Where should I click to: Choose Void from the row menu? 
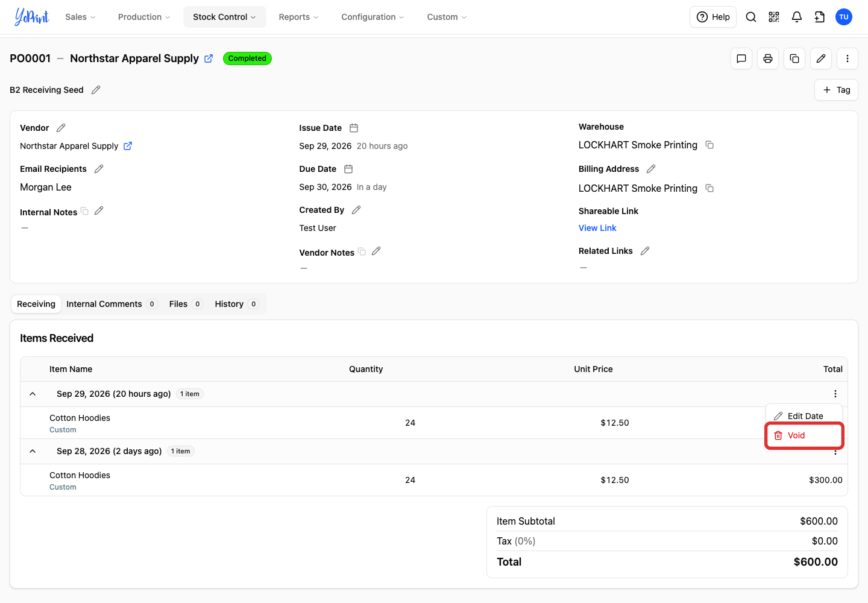click(804, 435)
